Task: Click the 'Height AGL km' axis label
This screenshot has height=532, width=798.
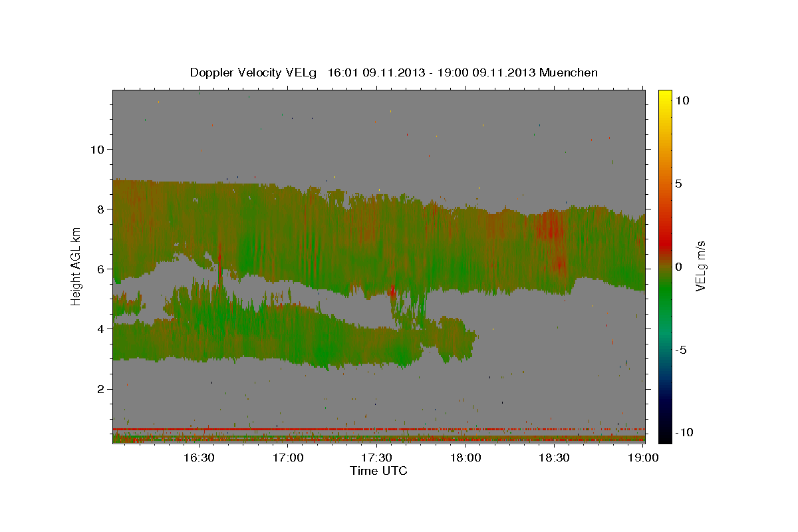Action: 76,266
